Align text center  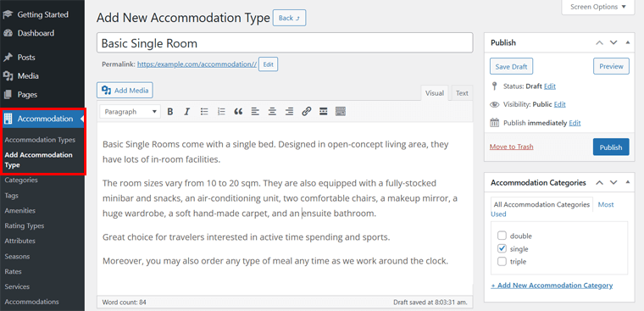pos(272,111)
